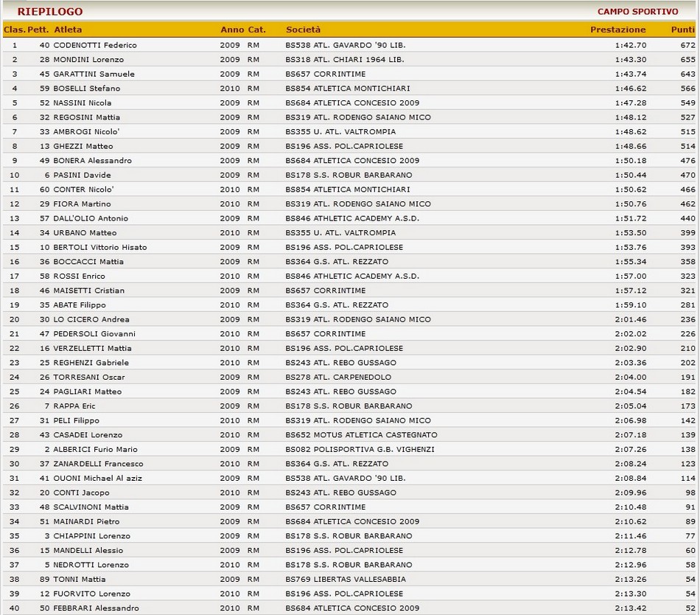Select athlete VERZELLETTI Mattia
Image resolution: width=700 pixels, height=615 pixels.
pos(92,348)
